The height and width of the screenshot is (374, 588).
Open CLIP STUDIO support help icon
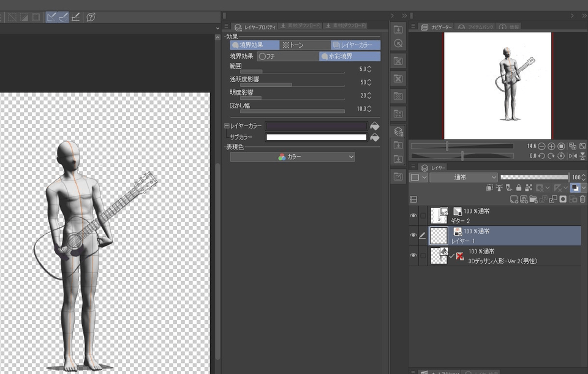(x=91, y=17)
